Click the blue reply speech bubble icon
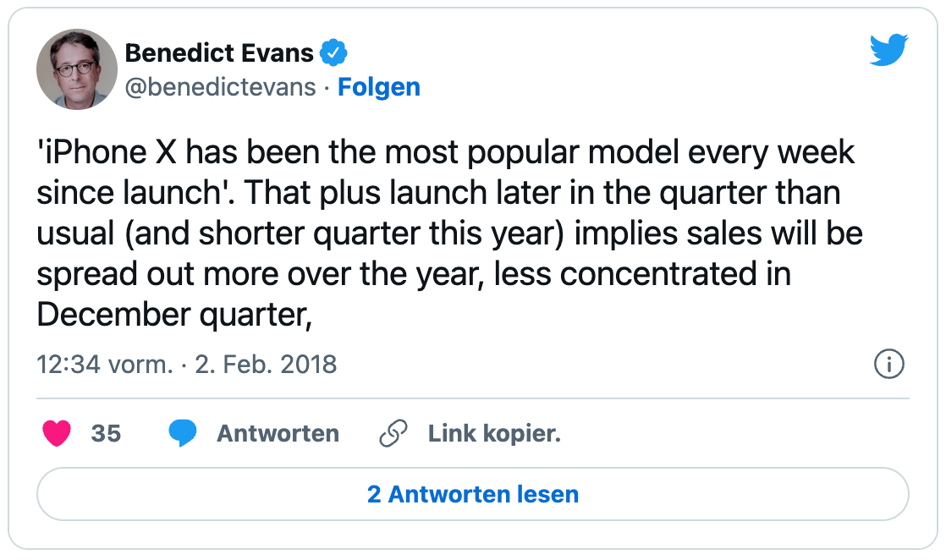Viewport: 946px width, 560px height. coord(183,433)
